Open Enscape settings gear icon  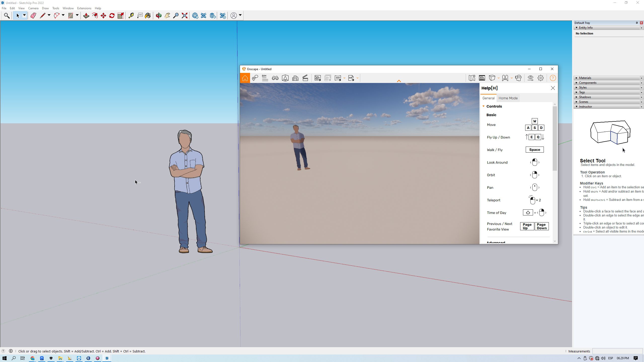point(541,78)
